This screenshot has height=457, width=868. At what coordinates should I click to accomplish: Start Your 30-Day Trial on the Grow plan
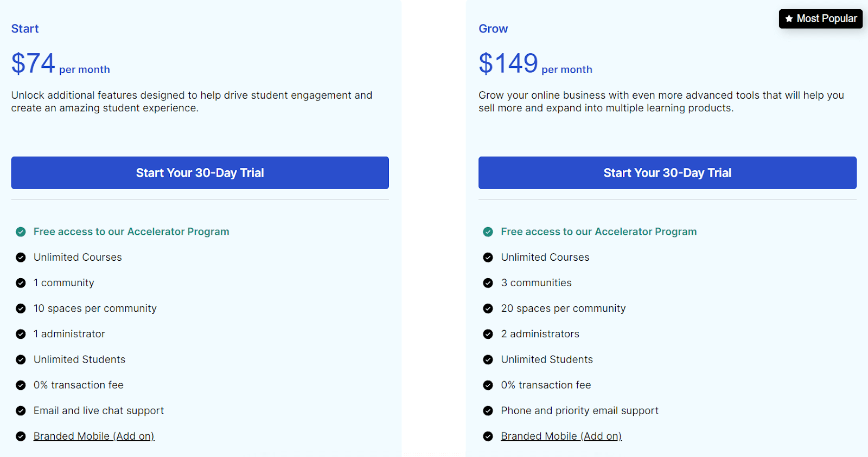[667, 172]
